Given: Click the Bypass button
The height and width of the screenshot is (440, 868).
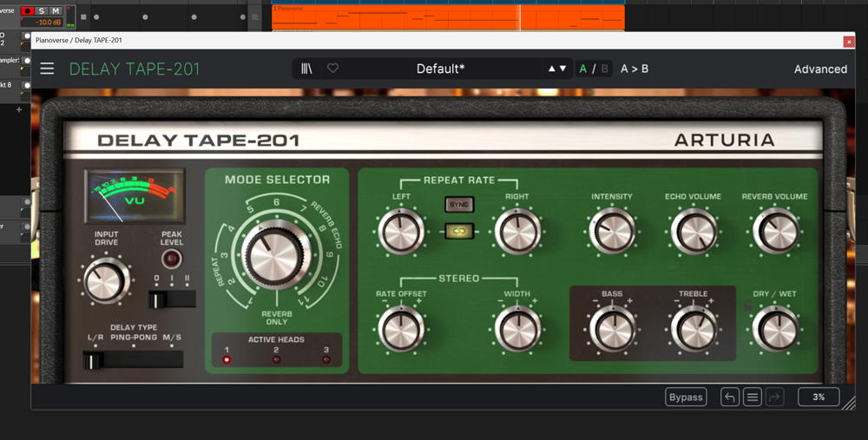Looking at the screenshot, I should pos(686,397).
